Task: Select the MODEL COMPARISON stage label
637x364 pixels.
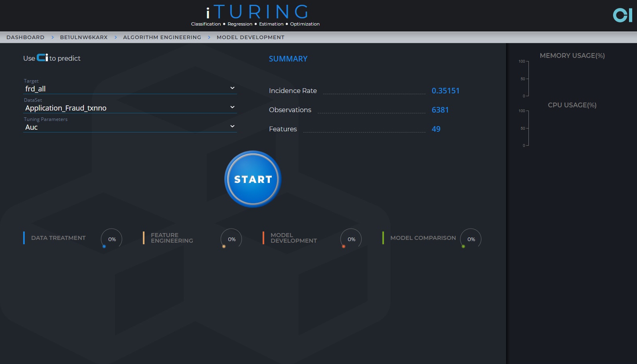Action: [423, 238]
